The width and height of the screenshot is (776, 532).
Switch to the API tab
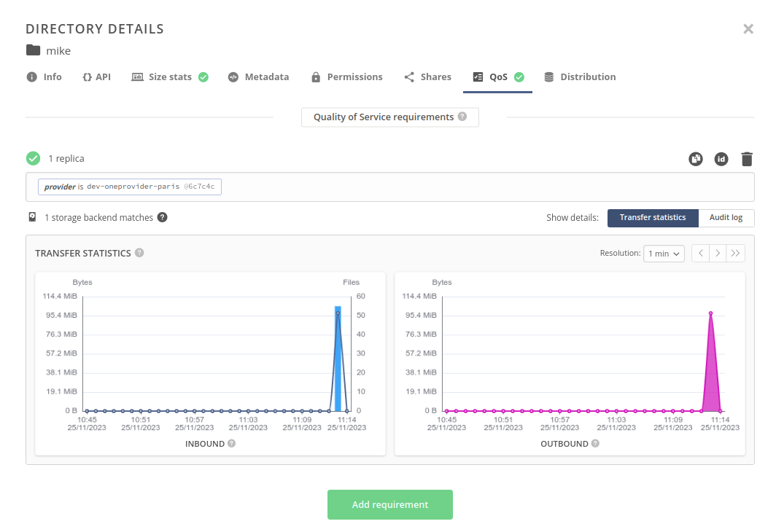pyautogui.click(x=96, y=77)
